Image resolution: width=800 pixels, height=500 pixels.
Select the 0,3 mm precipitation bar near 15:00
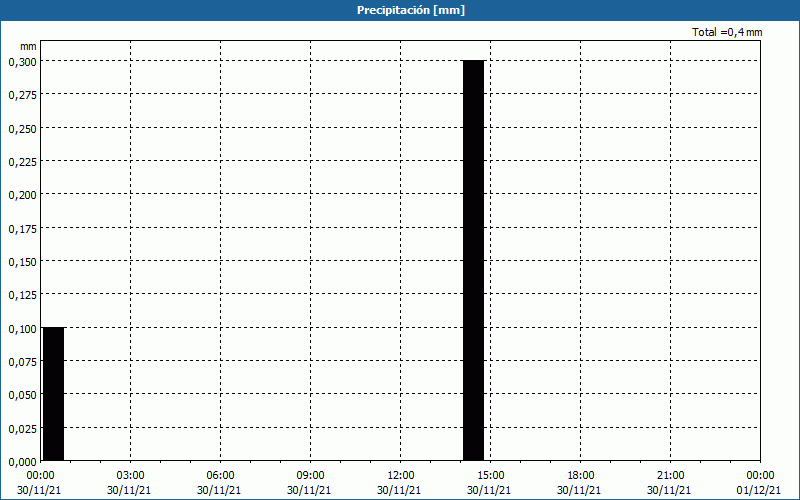[473, 260]
